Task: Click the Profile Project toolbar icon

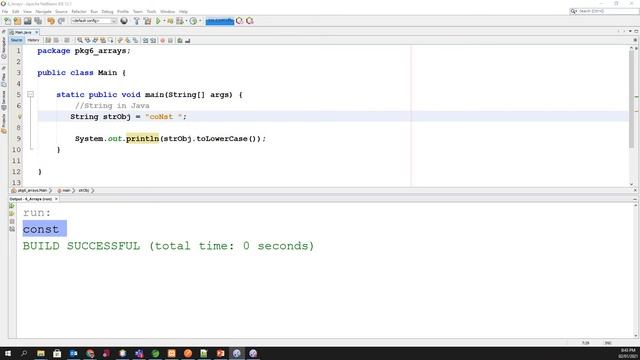Action: tap(180, 21)
